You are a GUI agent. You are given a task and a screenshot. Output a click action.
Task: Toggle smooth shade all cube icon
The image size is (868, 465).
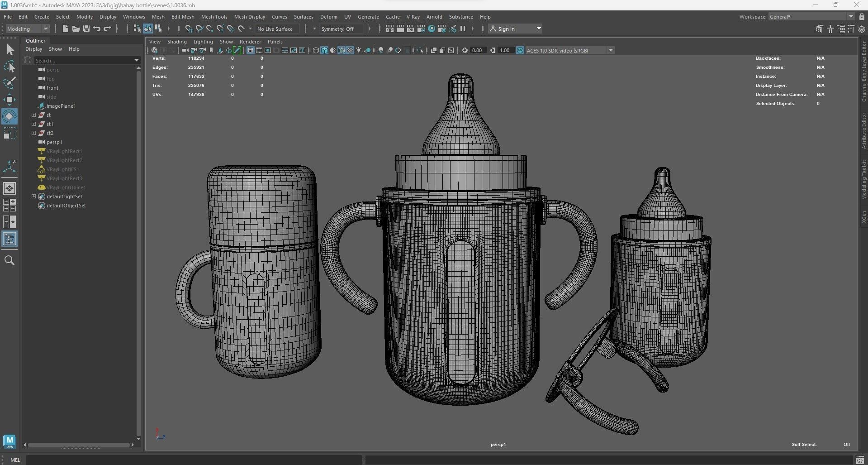coord(324,50)
